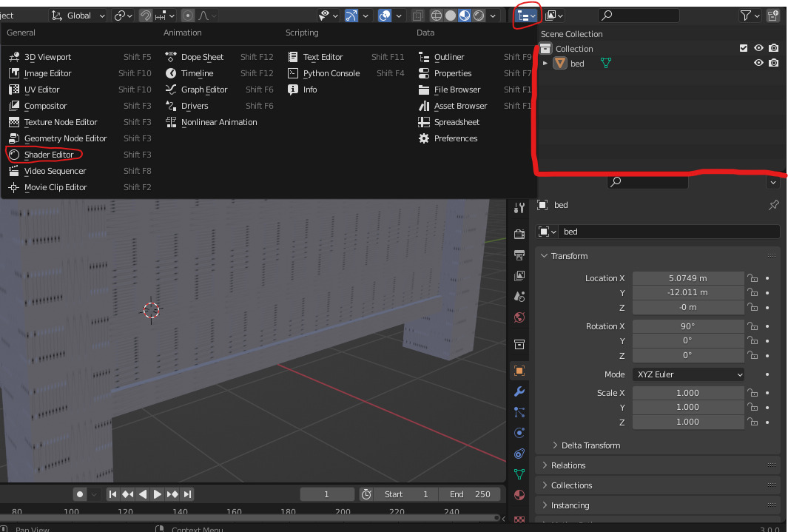Open the Physics properties tab
The width and height of the screenshot is (788, 532).
[x=519, y=433]
